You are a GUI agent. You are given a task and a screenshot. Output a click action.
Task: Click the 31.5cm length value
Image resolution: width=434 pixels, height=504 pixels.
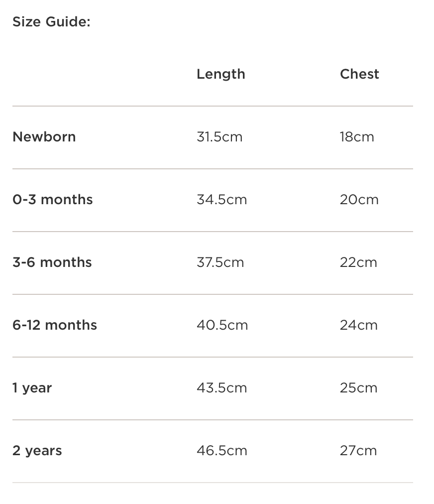pyautogui.click(x=219, y=137)
